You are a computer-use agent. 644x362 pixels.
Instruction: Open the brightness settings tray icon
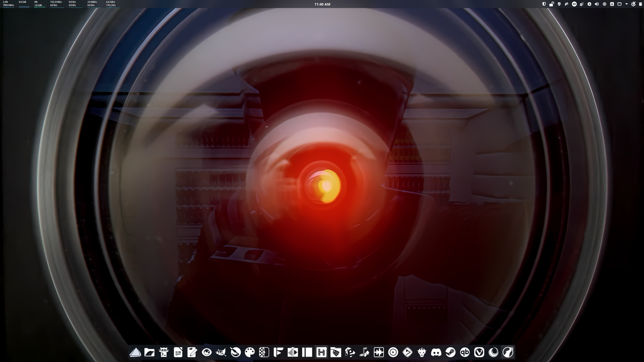pyautogui.click(x=604, y=4)
